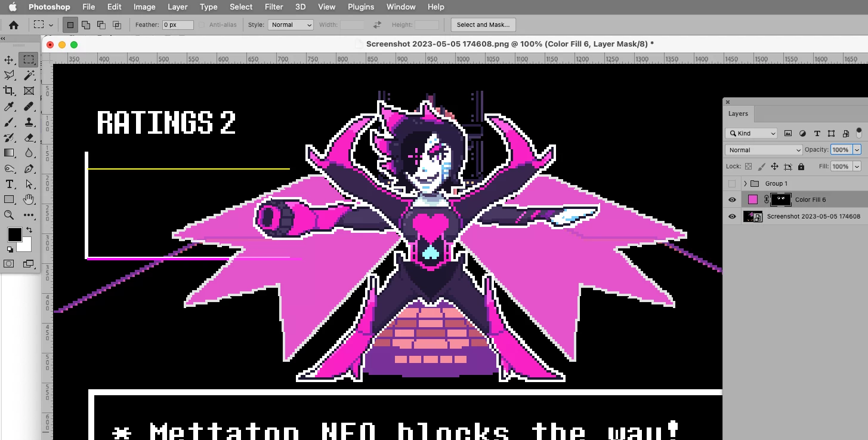
Task: Open the Apple menu
Action: coord(11,7)
